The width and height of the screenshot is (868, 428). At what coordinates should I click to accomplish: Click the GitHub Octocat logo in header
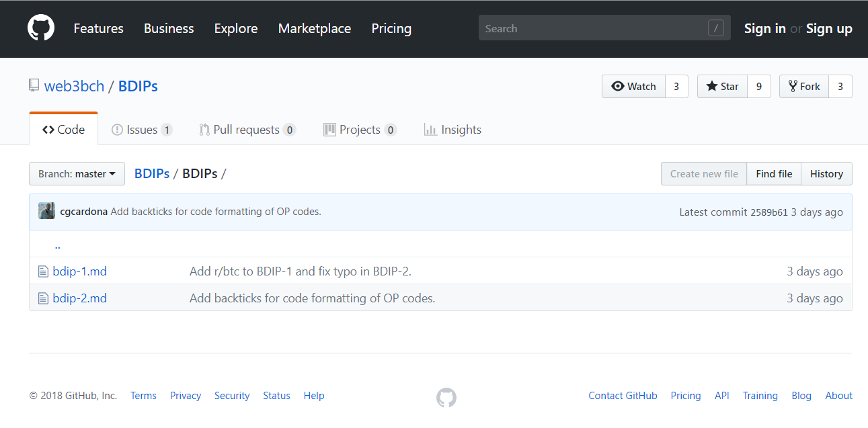41,28
